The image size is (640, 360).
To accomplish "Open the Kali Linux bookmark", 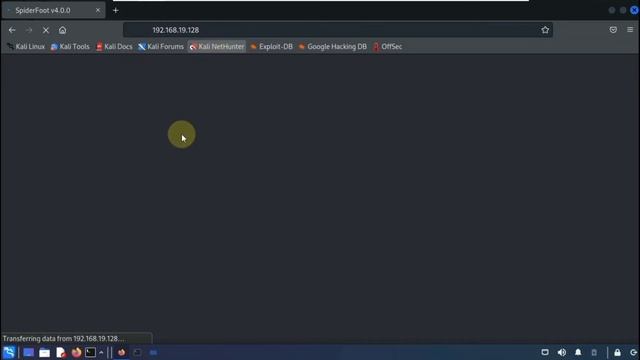I will pyautogui.click(x=26, y=47).
